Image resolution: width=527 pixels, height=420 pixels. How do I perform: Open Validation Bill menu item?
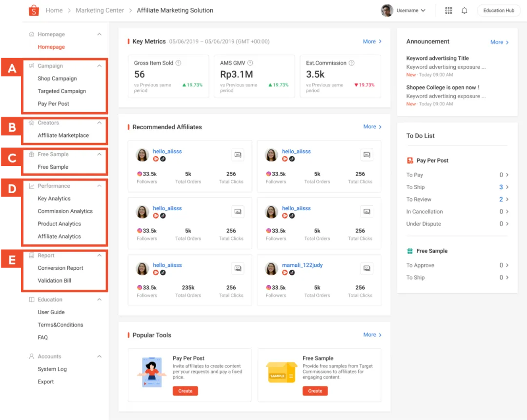pyautogui.click(x=55, y=280)
